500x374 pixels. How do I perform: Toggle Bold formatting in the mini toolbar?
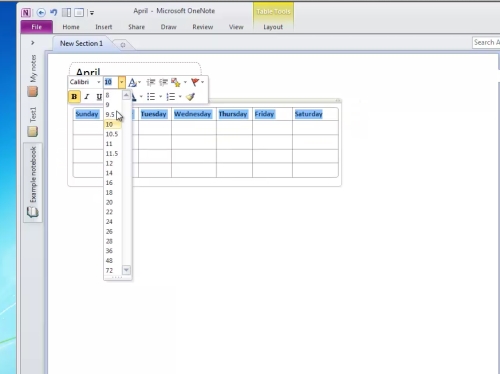[74, 97]
